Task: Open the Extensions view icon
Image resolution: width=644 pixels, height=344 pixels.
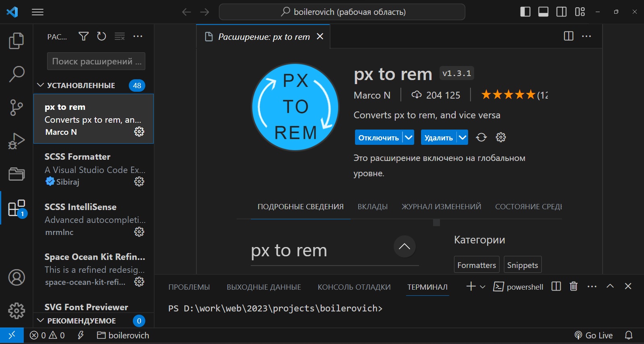Action: click(17, 208)
